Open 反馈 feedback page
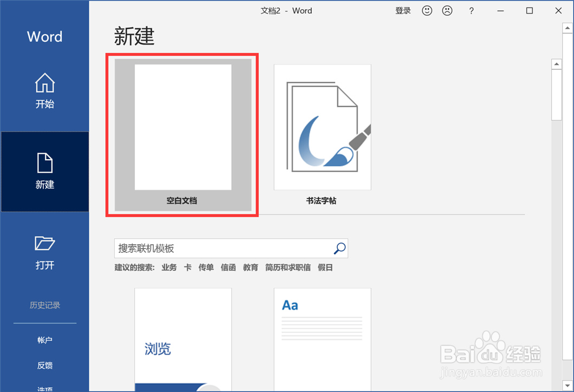Viewport: 574px width, 392px height. click(44, 365)
